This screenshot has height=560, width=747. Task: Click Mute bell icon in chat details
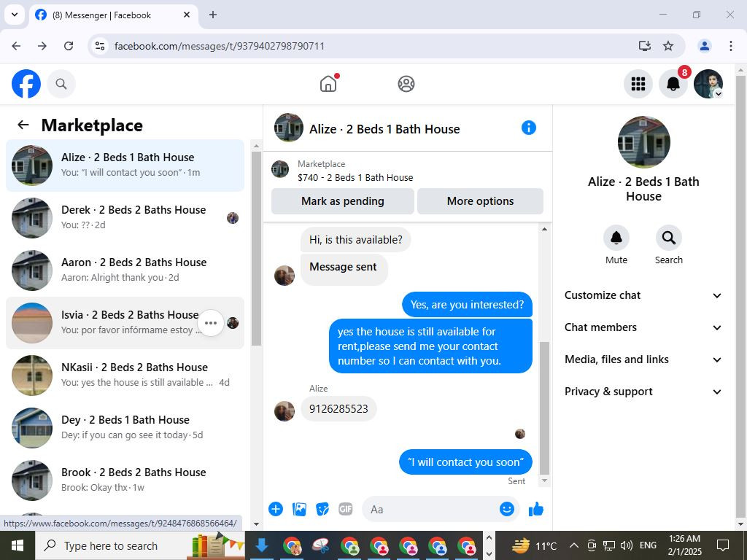point(616,238)
